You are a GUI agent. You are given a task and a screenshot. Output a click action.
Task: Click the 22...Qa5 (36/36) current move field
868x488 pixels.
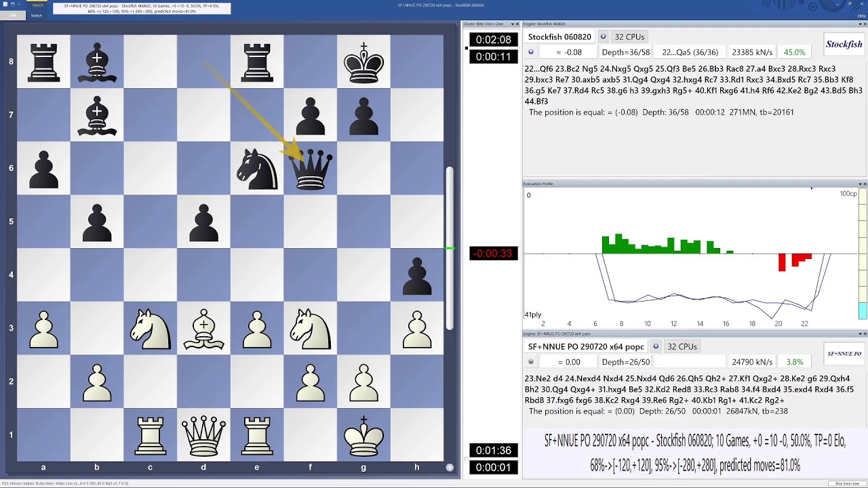click(690, 52)
